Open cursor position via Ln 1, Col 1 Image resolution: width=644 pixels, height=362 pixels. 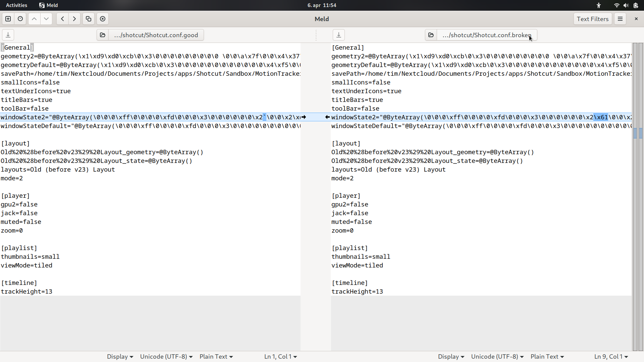click(x=280, y=356)
